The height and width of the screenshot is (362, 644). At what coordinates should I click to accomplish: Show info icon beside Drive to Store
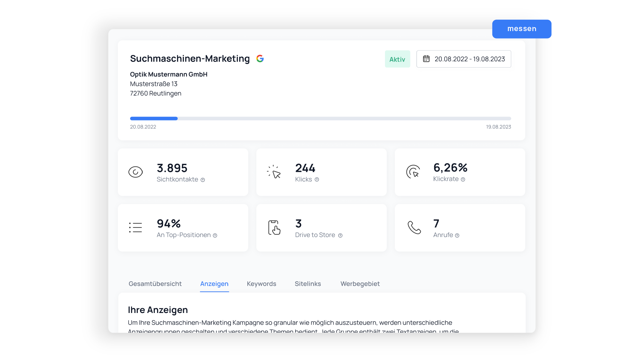pos(340,236)
